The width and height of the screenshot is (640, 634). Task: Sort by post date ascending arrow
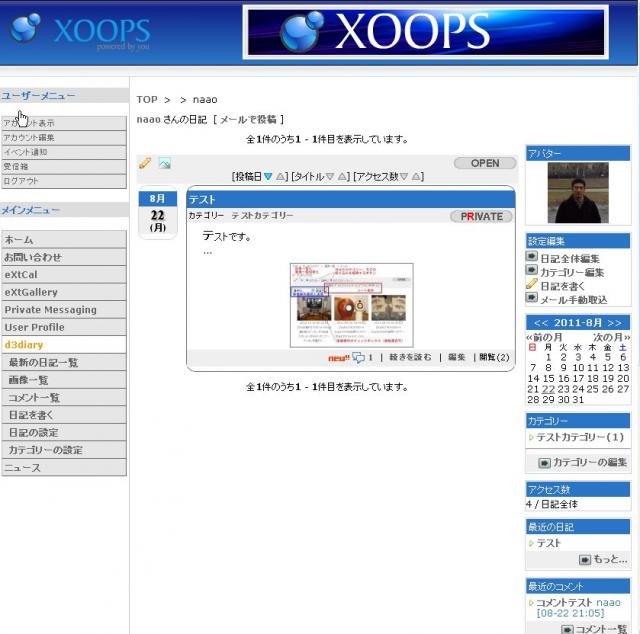(x=280, y=176)
